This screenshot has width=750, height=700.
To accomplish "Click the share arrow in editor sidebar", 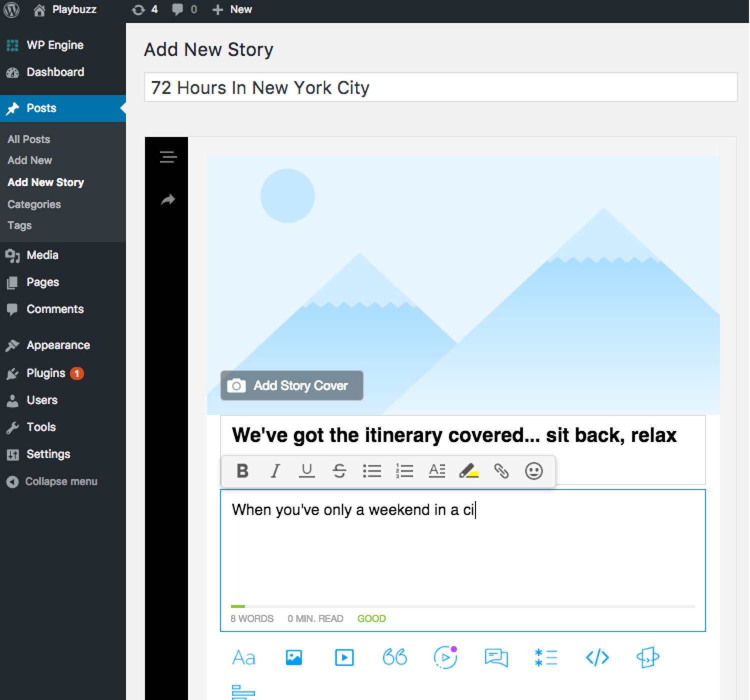I will [168, 200].
